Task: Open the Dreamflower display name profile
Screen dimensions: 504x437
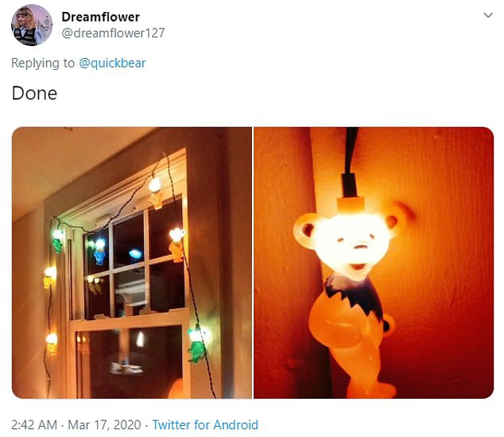Action: click(x=101, y=17)
